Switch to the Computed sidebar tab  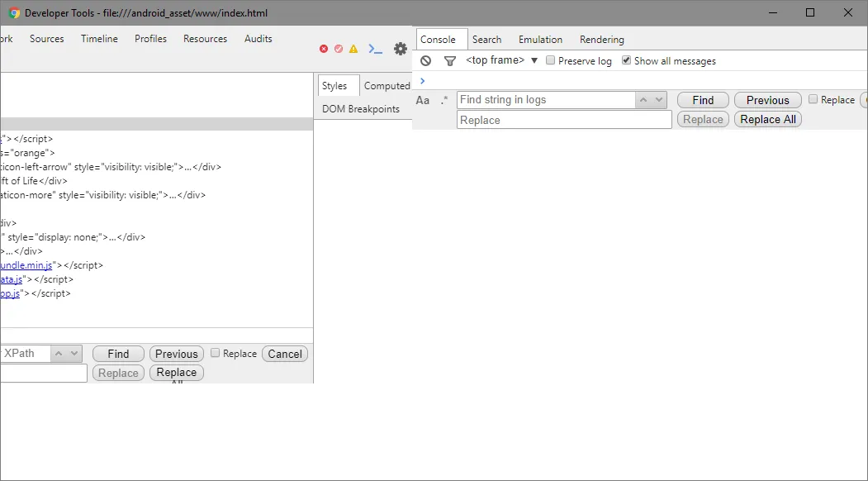point(387,86)
